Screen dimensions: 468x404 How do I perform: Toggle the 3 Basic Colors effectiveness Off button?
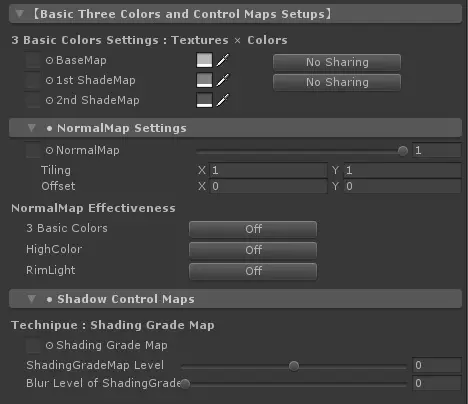click(253, 229)
